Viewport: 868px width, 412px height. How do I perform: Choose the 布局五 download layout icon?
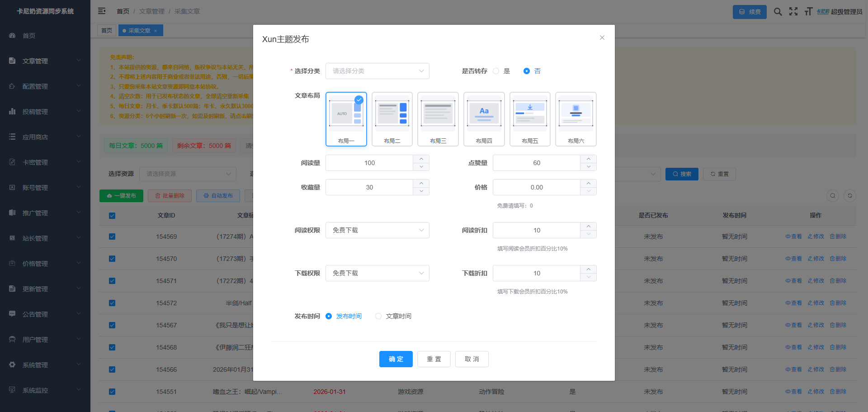[530, 119]
